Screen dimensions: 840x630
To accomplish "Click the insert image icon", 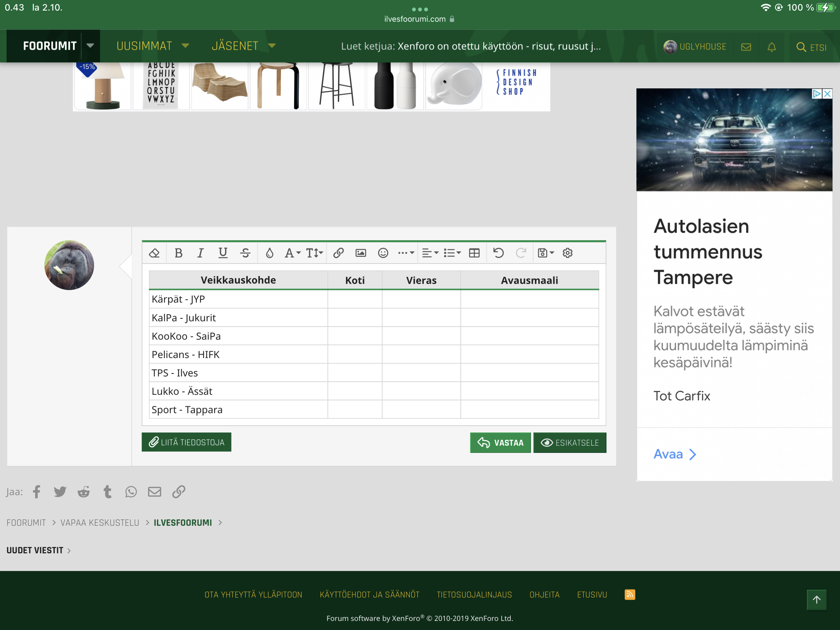I will pyautogui.click(x=360, y=253).
